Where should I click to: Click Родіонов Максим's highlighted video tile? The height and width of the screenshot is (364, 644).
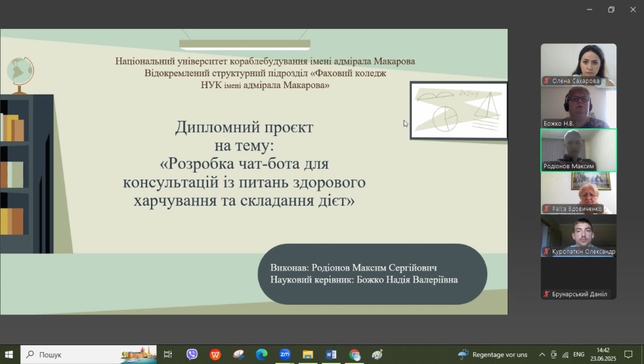pyautogui.click(x=579, y=150)
